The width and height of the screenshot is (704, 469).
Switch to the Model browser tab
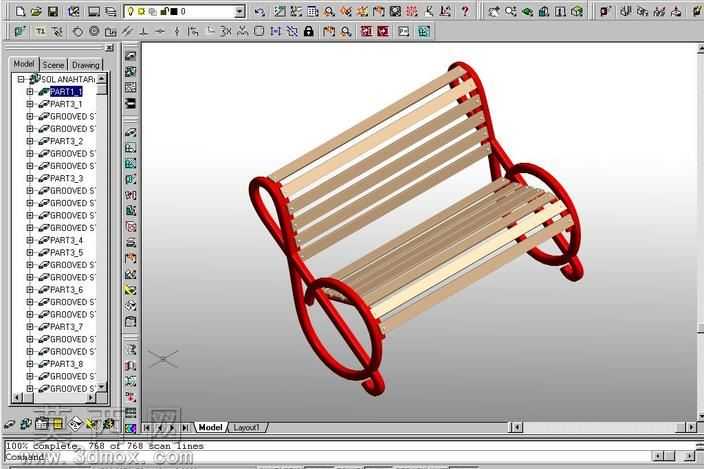pos(24,64)
